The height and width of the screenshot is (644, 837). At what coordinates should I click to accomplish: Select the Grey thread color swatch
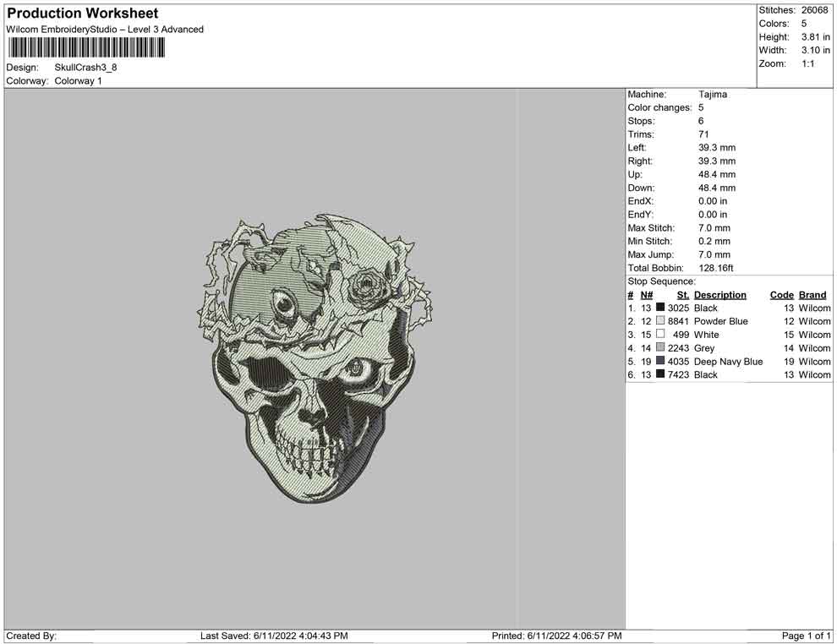[660, 348]
